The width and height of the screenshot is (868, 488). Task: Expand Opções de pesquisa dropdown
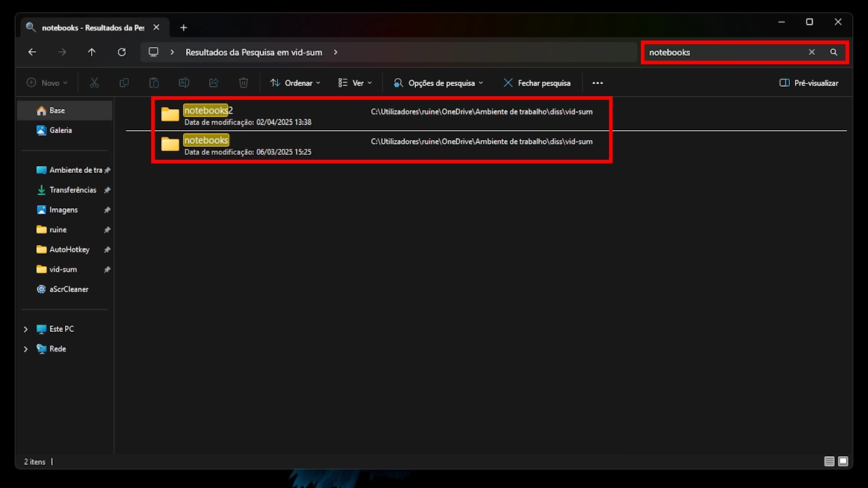(438, 83)
